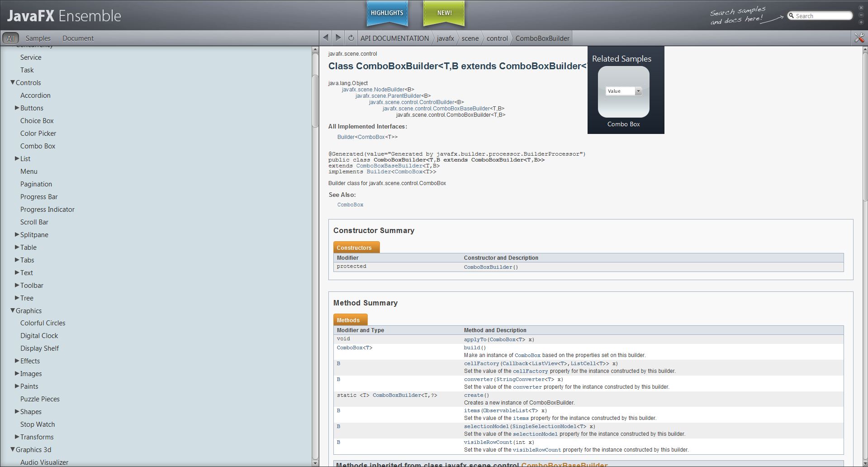The width and height of the screenshot is (868, 467).
Task: Switch to Document filter
Action: click(78, 38)
